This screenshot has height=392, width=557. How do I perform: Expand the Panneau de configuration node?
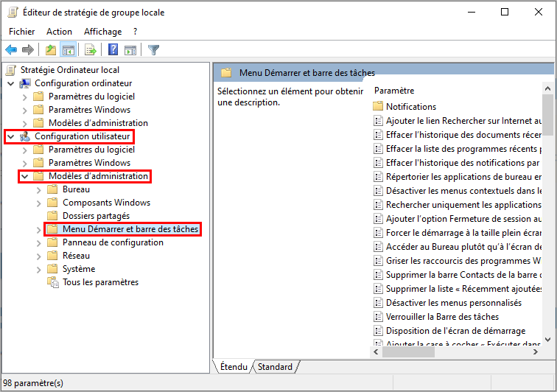click(x=39, y=243)
